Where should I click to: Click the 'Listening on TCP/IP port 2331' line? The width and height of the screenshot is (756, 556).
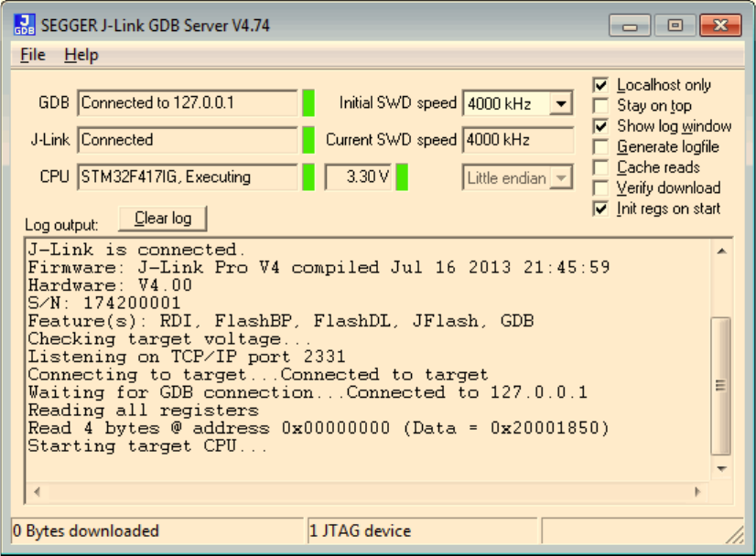click(187, 357)
